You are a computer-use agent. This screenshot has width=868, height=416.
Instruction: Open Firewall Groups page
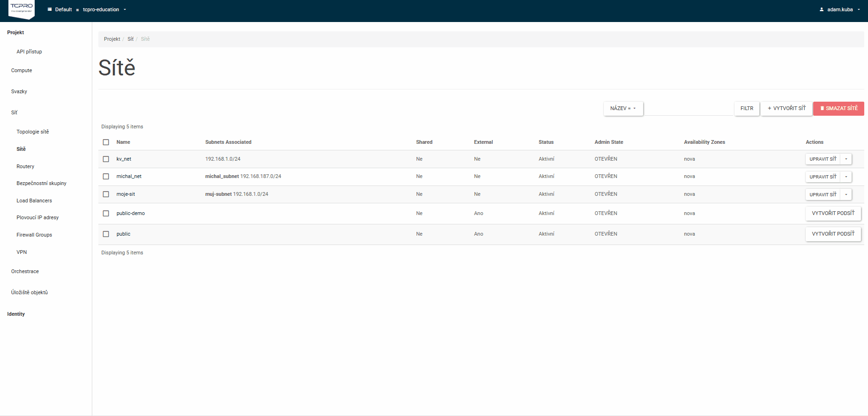click(x=34, y=235)
